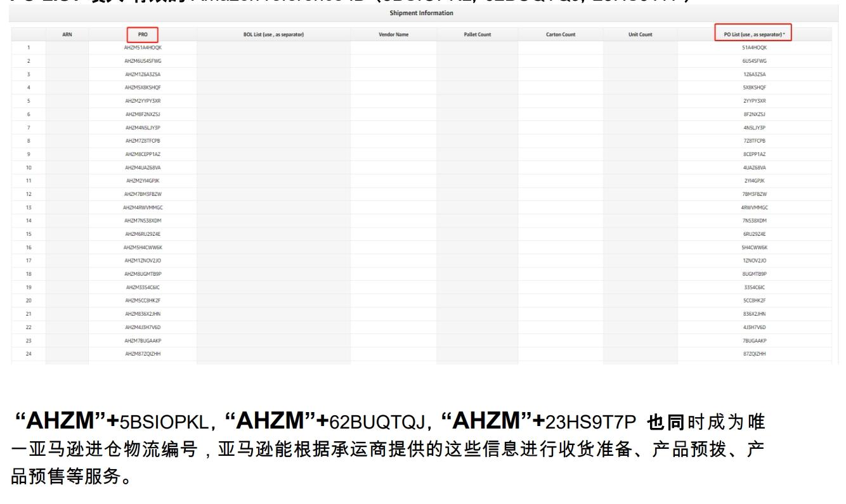Click the Pallet Count field in row 2
Viewport: 846px width, 504px height.
coord(478,60)
